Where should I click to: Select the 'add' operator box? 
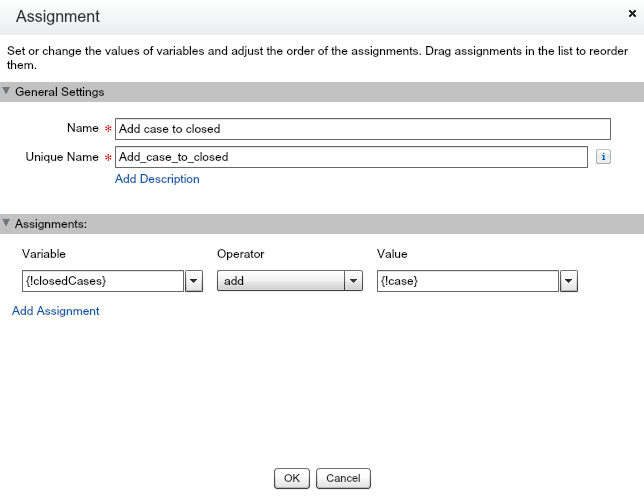(281, 281)
